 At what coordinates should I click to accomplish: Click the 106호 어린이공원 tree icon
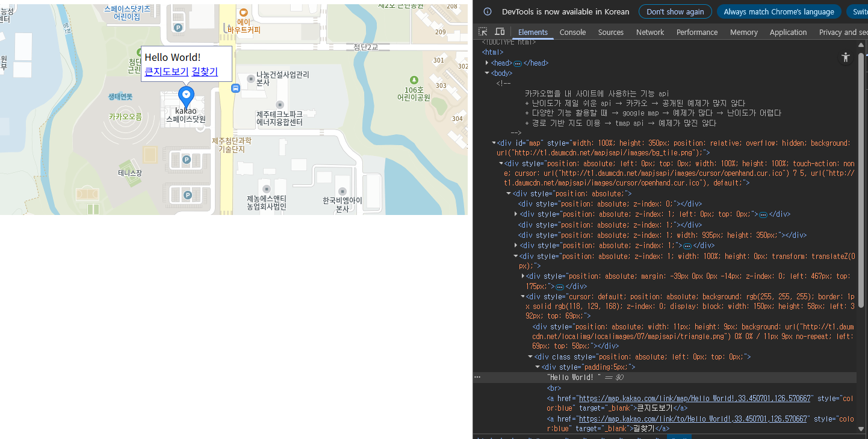414,79
